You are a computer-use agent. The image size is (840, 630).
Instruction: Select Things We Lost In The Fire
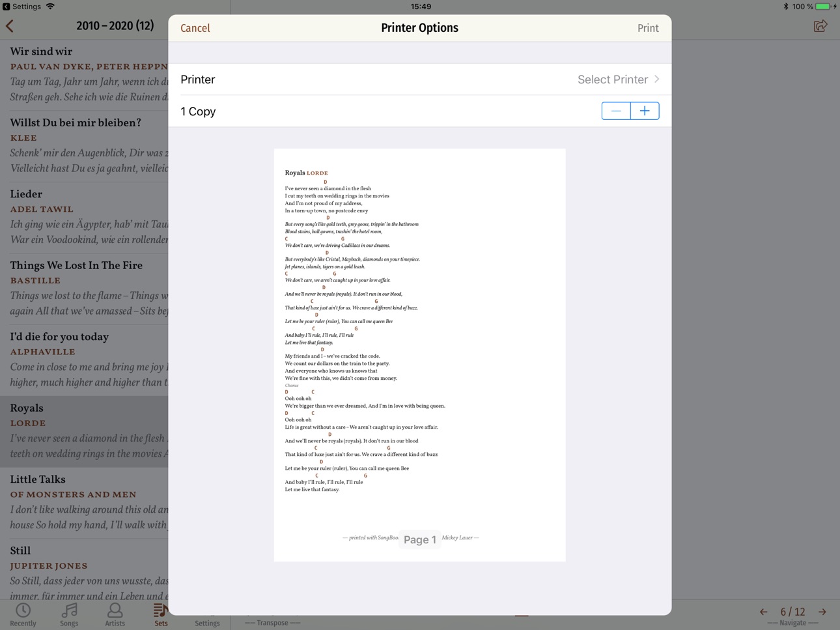pyautogui.click(x=85, y=289)
